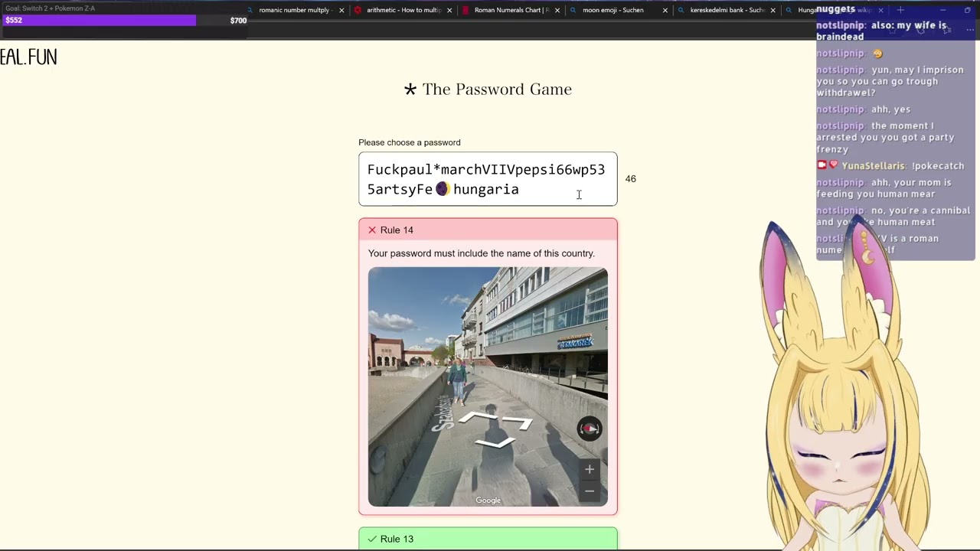The image size is (980, 551).
Task: Close the 'arithmetic - How to multiply' tab
Action: click(x=449, y=10)
